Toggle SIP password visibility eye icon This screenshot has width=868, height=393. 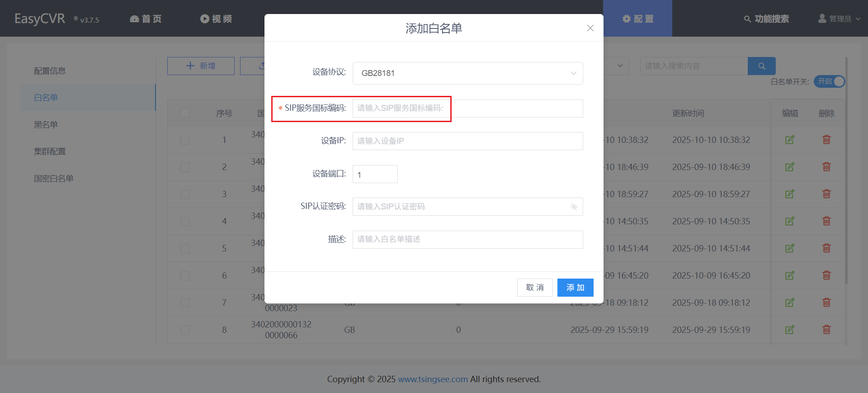(x=574, y=207)
